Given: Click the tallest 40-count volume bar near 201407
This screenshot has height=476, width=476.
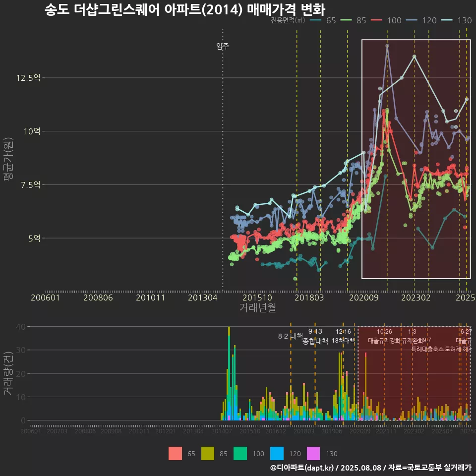Looking at the screenshot, I should pos(229,373).
